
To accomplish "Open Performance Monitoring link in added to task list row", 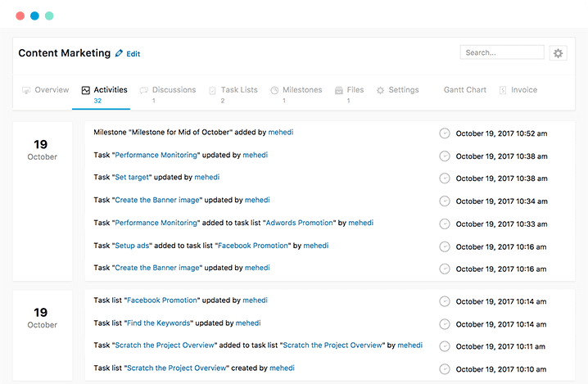I will [x=156, y=223].
